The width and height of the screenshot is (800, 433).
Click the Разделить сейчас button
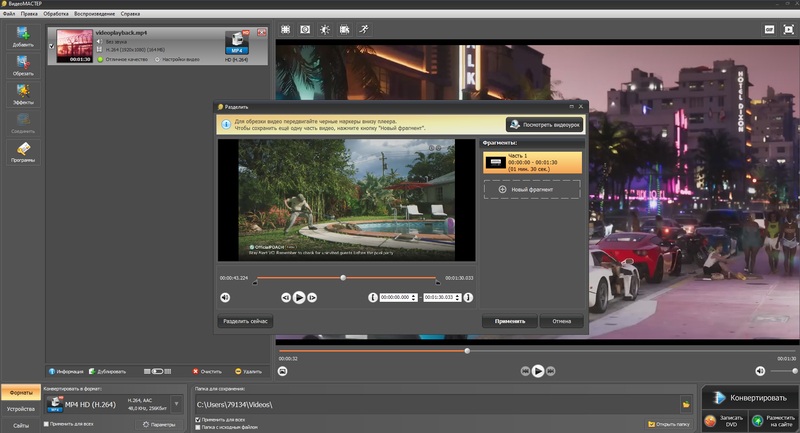[245, 321]
